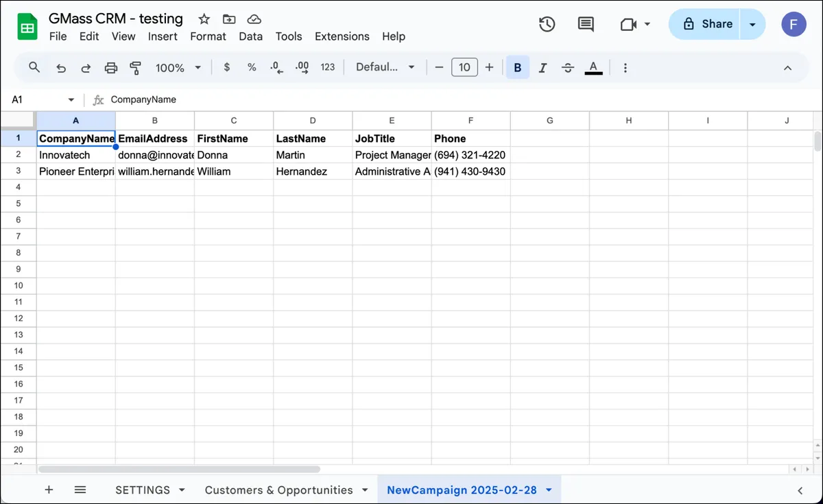
Task: Open the Data menu
Action: [251, 36]
